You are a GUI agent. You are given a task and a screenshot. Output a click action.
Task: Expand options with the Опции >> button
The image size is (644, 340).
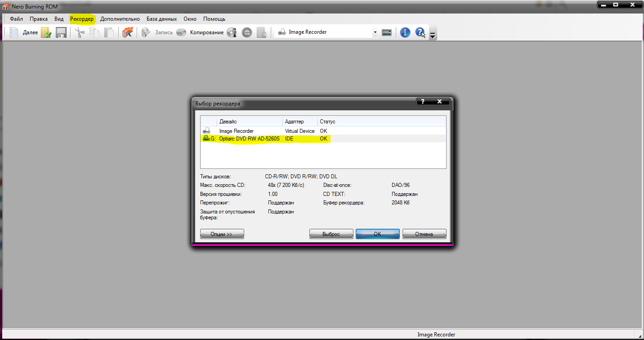222,234
